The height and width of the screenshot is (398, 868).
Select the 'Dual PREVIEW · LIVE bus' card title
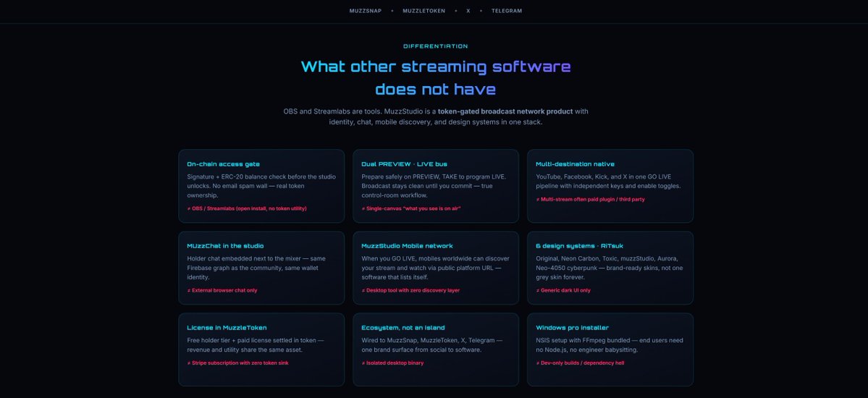point(404,164)
